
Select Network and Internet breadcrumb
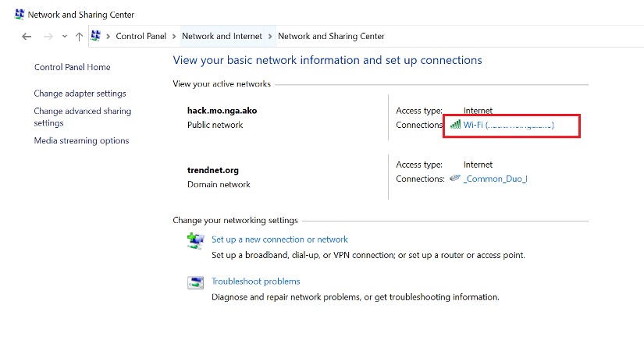pyautogui.click(x=222, y=37)
